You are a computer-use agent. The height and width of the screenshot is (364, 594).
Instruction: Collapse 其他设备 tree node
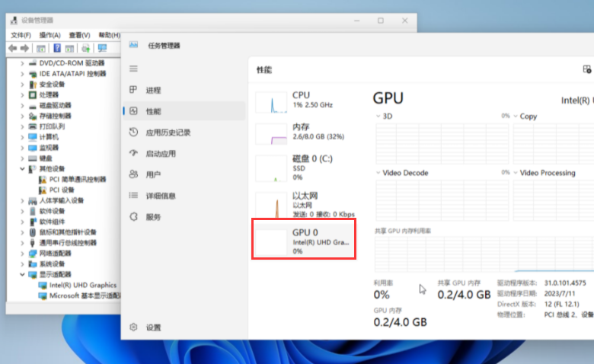click(22, 169)
